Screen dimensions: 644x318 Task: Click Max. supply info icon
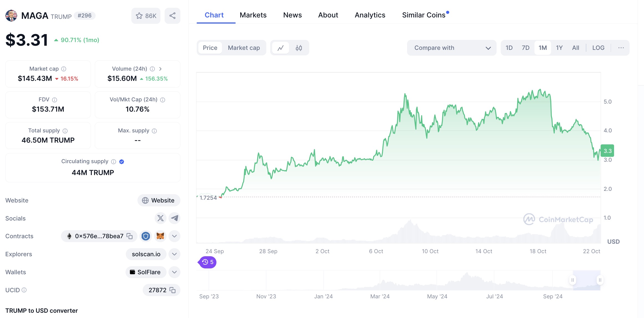(x=154, y=131)
